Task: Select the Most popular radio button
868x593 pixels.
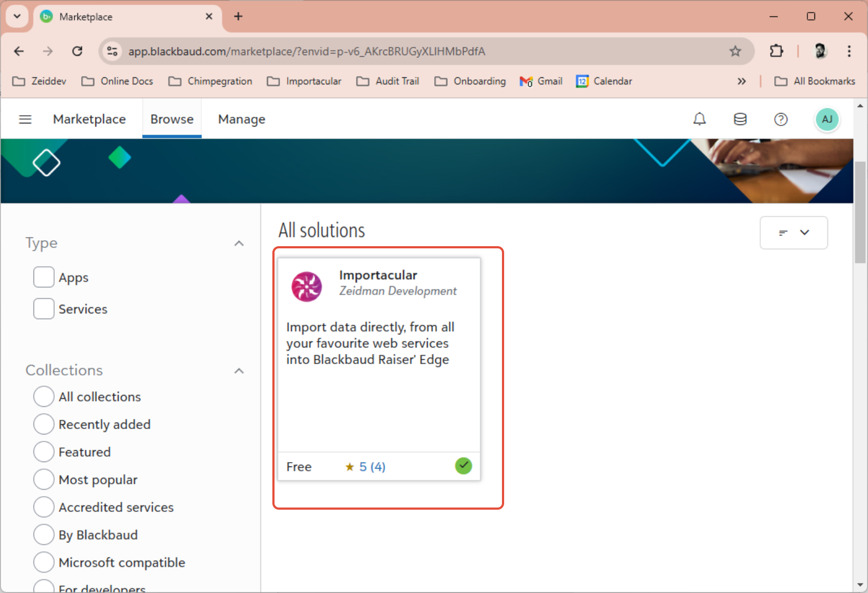Action: [44, 479]
